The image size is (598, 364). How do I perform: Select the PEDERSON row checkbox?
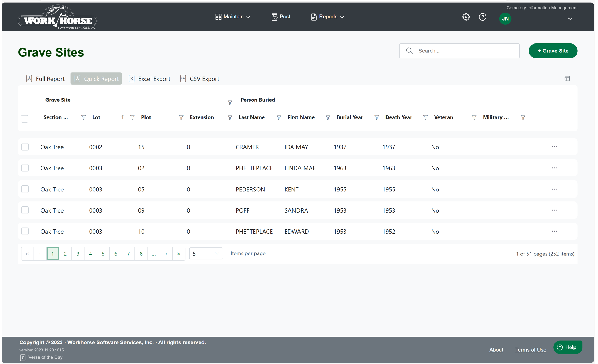[25, 189]
